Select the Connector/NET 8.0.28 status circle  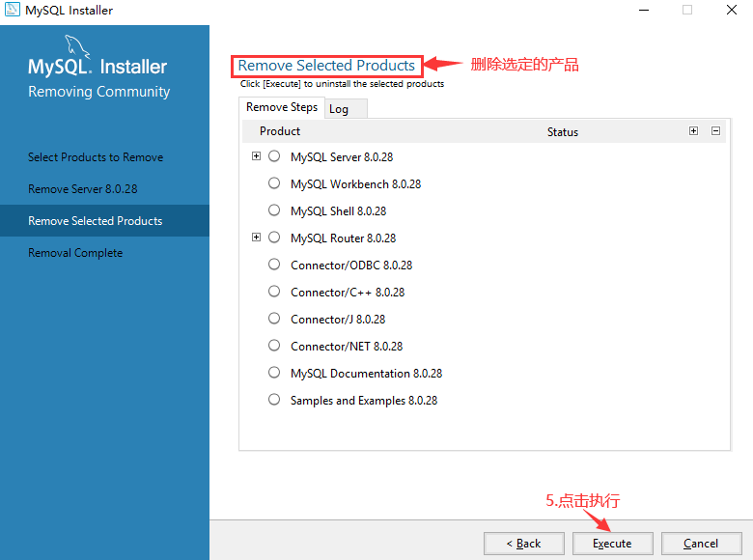[274, 346]
